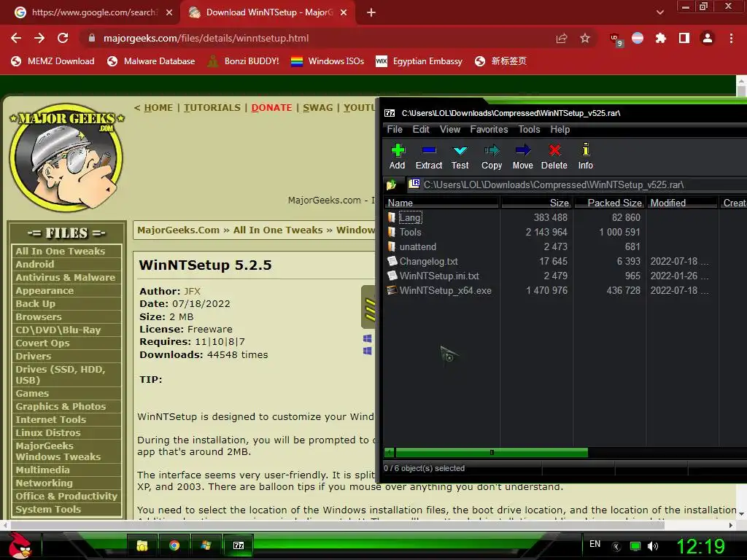
Task: Open the Malware Database bookmark
Action: click(x=151, y=61)
